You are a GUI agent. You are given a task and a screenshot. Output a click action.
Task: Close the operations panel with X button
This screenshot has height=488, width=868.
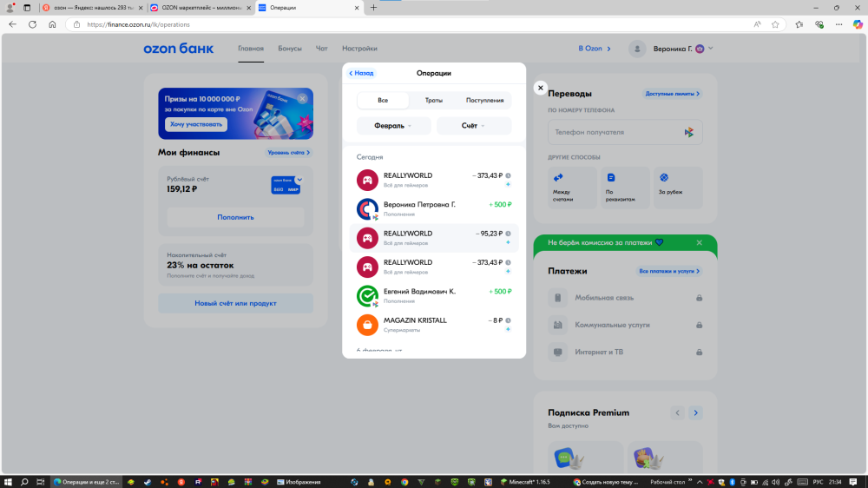[540, 88]
